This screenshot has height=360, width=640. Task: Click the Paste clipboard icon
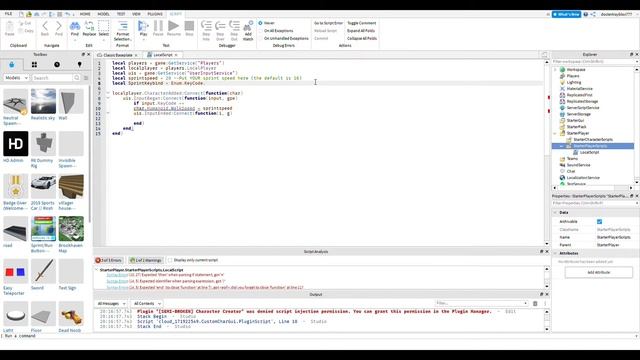click(x=9, y=26)
